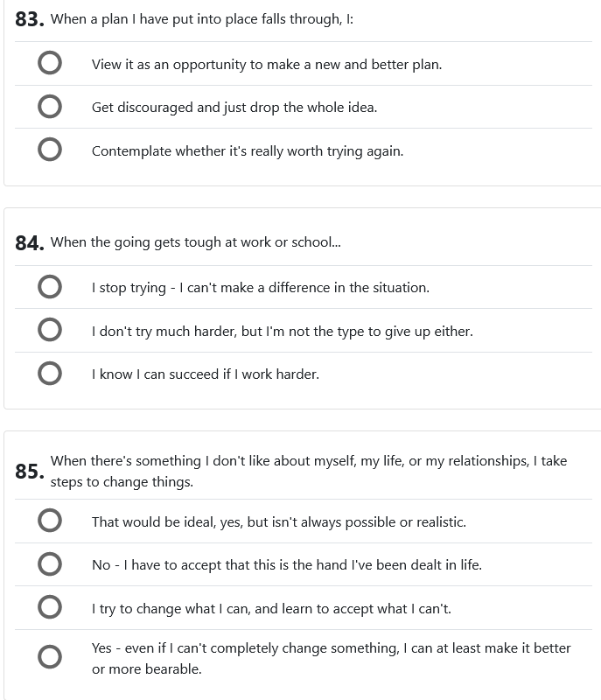The width and height of the screenshot is (601, 700).
Task: Choose 'Get discouraged and drop the idea' radio button
Action: [50, 107]
